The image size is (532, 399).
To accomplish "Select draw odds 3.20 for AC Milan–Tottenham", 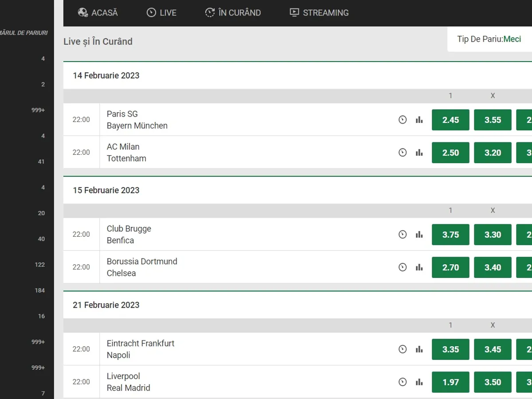I will [493, 153].
